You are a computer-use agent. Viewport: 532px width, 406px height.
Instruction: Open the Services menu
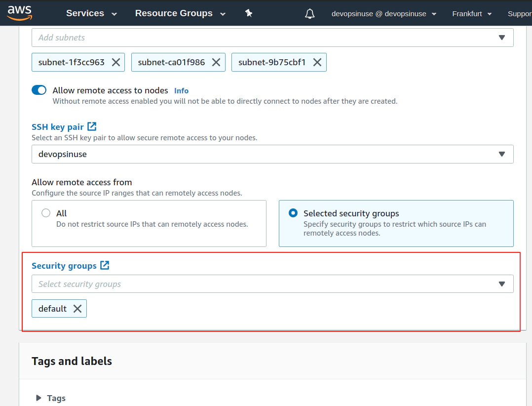click(x=91, y=13)
